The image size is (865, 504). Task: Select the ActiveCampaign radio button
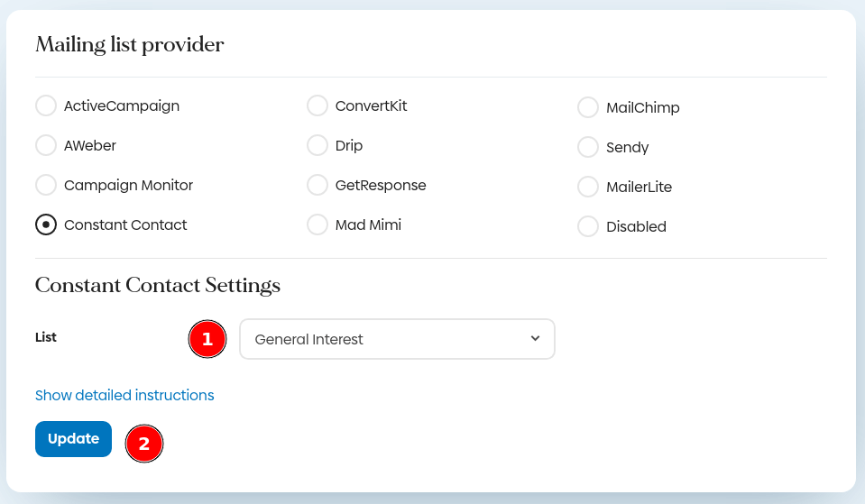[x=46, y=106]
